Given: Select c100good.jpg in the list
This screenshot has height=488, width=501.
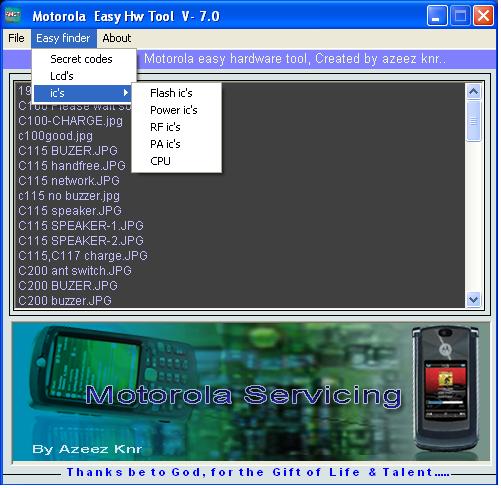Looking at the screenshot, I should tap(55, 136).
